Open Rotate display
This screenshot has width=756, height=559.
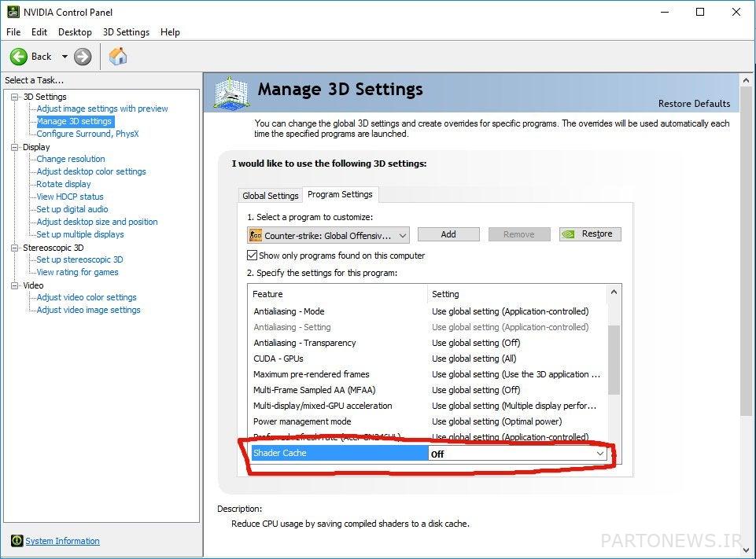[64, 184]
